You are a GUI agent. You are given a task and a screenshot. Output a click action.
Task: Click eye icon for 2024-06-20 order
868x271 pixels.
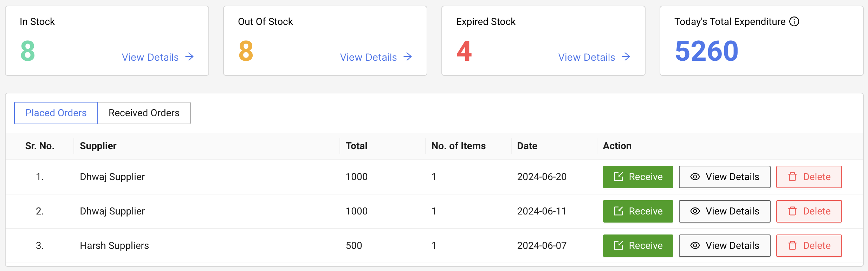coord(695,177)
